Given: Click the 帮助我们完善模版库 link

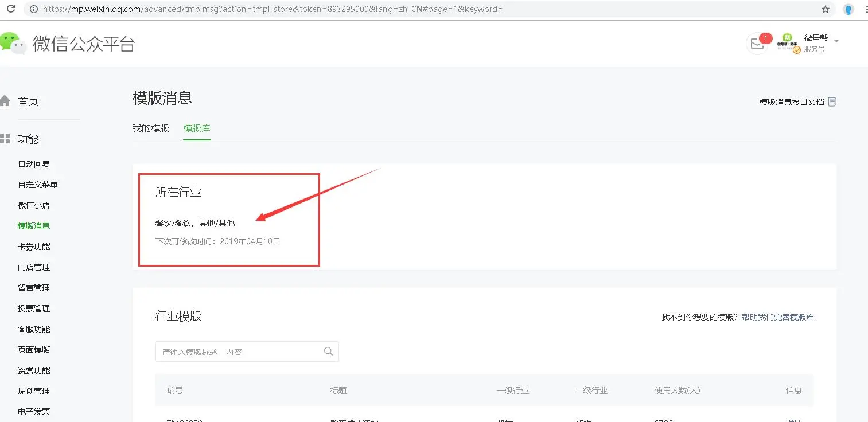Looking at the screenshot, I should click(x=777, y=317).
